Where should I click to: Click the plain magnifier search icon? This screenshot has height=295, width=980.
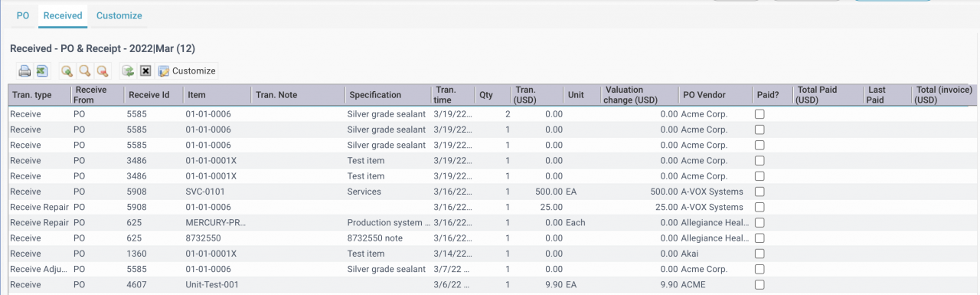[x=85, y=71]
